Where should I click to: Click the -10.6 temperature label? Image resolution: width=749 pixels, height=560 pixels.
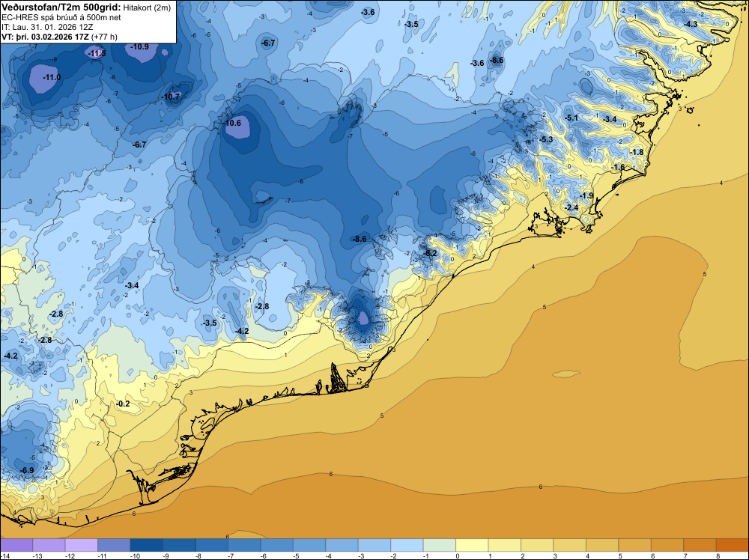pos(232,123)
